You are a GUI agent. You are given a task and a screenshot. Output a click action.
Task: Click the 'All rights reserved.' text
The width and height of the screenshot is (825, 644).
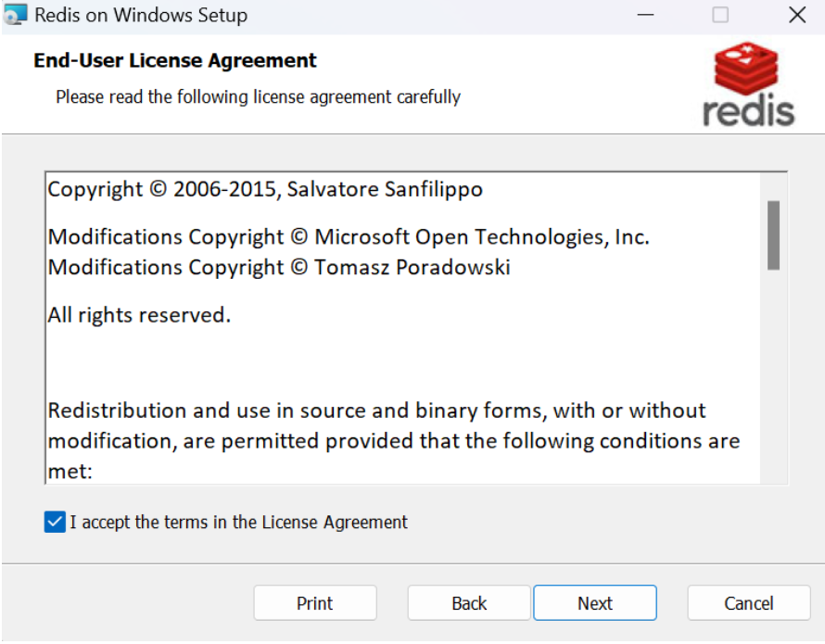point(139,315)
